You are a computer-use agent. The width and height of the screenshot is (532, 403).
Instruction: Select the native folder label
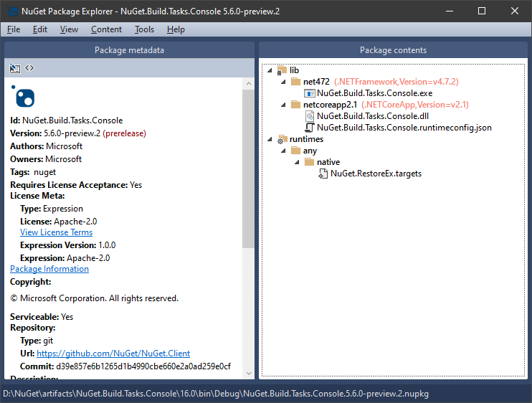[328, 162]
